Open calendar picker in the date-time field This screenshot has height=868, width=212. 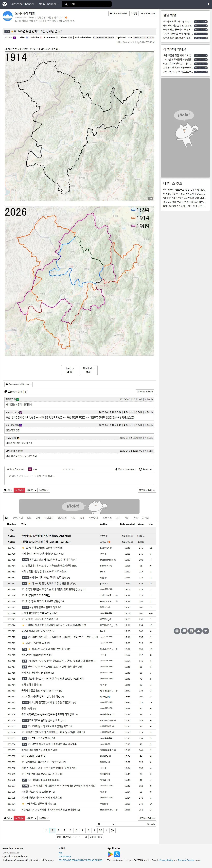coord(86,837)
